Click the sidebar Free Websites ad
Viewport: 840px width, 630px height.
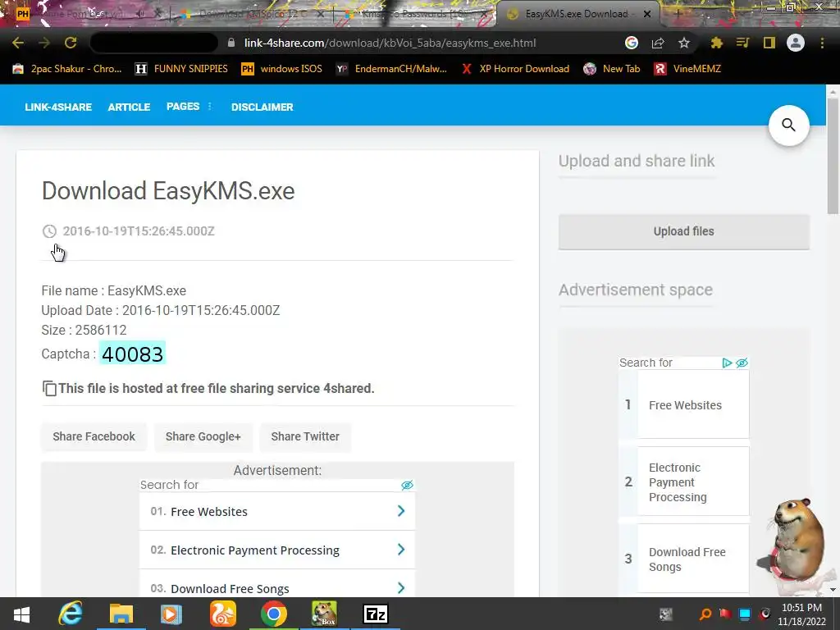(x=684, y=405)
